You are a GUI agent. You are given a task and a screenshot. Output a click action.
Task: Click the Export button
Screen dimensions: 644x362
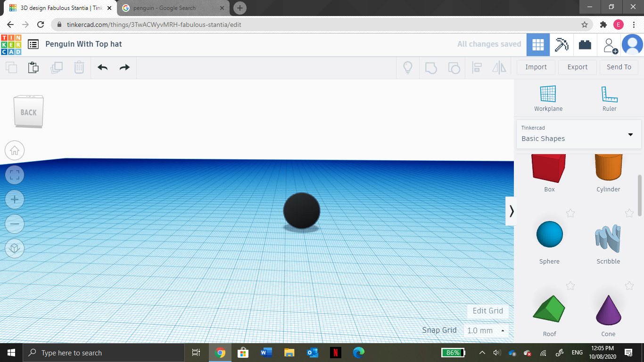pos(577,67)
